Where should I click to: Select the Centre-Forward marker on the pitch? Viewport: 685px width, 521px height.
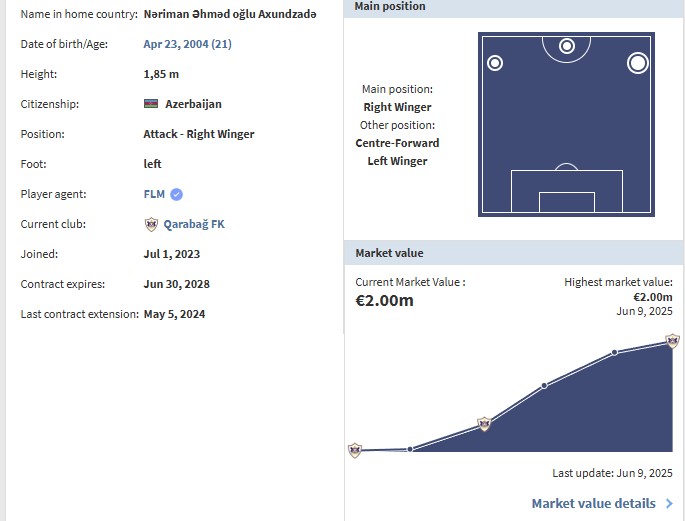tap(567, 46)
